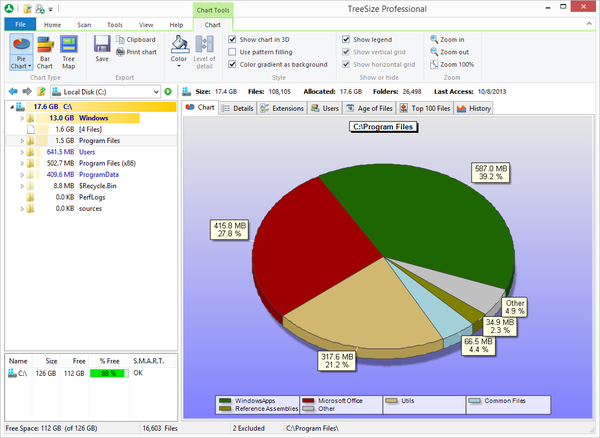
Task: Switch to Details tab
Action: 238,108
